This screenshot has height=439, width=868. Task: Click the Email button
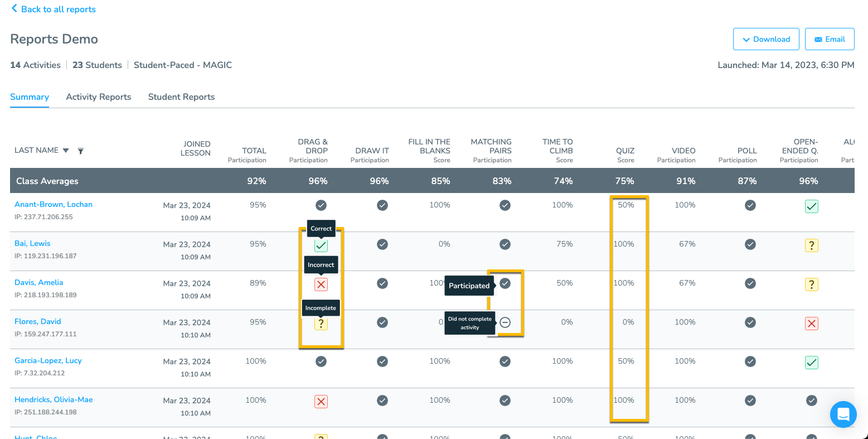pos(830,39)
